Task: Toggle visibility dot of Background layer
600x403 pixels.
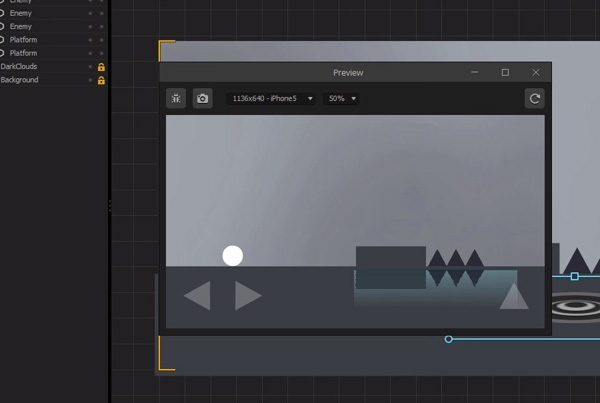Action: (x=90, y=80)
